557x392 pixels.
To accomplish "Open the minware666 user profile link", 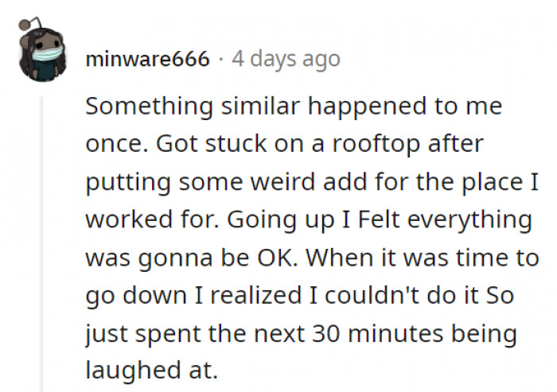I will point(148,59).
